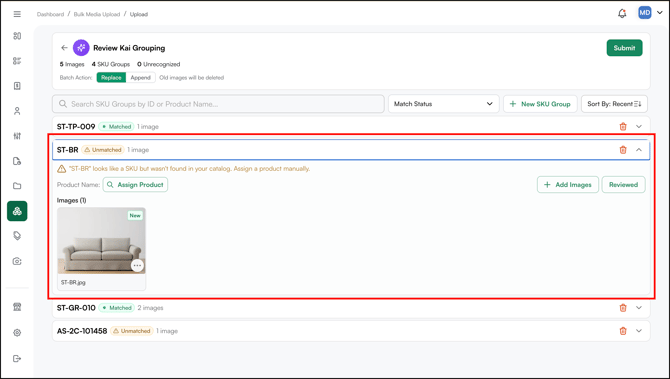Select the active bulk media sidebar icon

17,211
